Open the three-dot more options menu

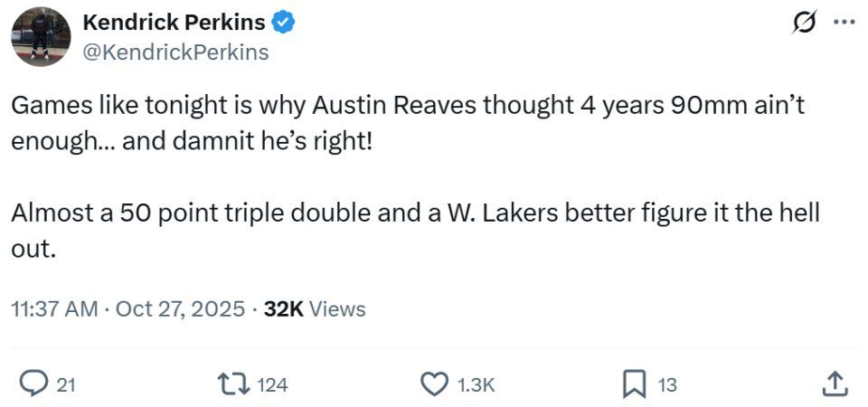842,22
